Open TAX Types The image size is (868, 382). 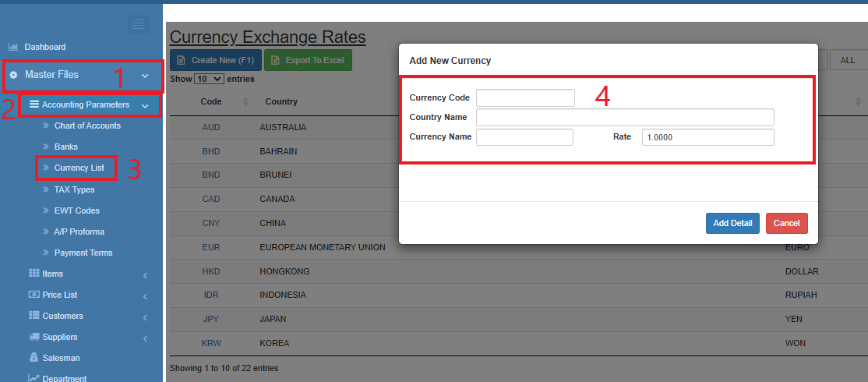click(74, 189)
